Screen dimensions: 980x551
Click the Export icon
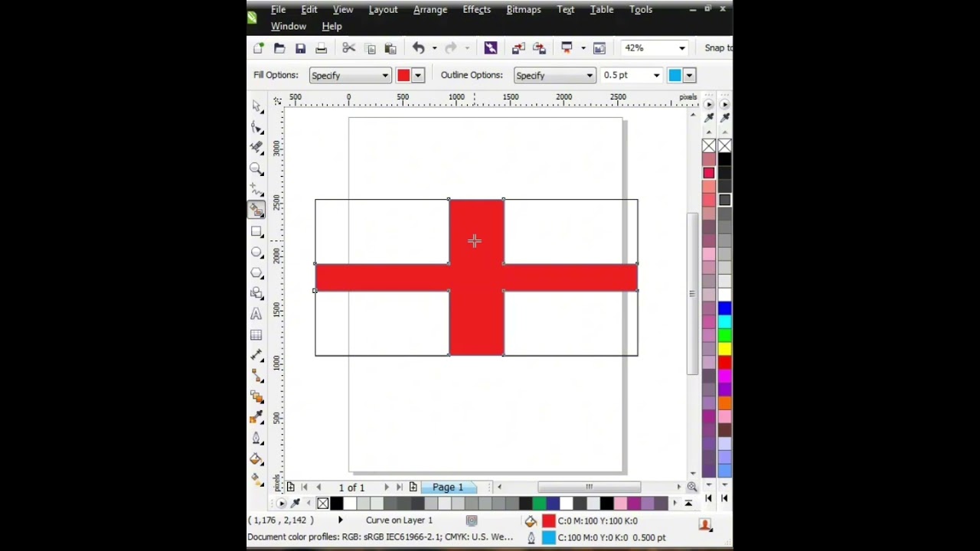[539, 48]
